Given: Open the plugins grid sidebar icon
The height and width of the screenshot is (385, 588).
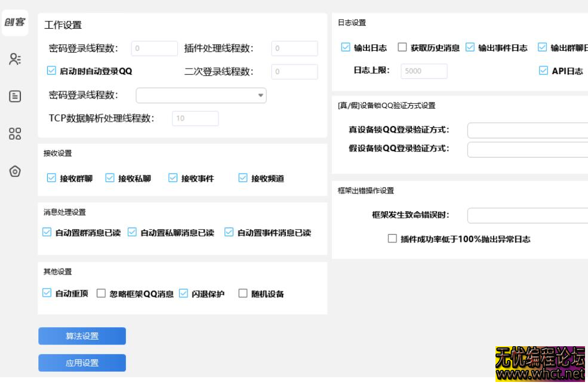Looking at the screenshot, I should point(14,133).
